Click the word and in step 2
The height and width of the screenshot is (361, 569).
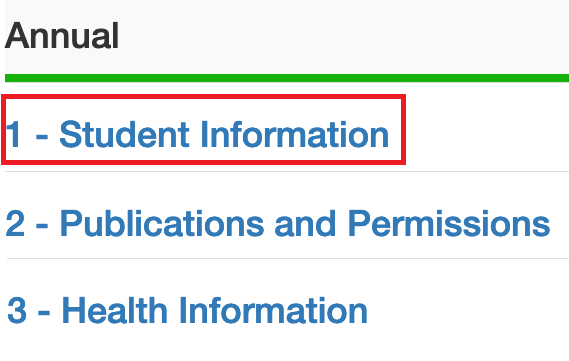(x=305, y=224)
